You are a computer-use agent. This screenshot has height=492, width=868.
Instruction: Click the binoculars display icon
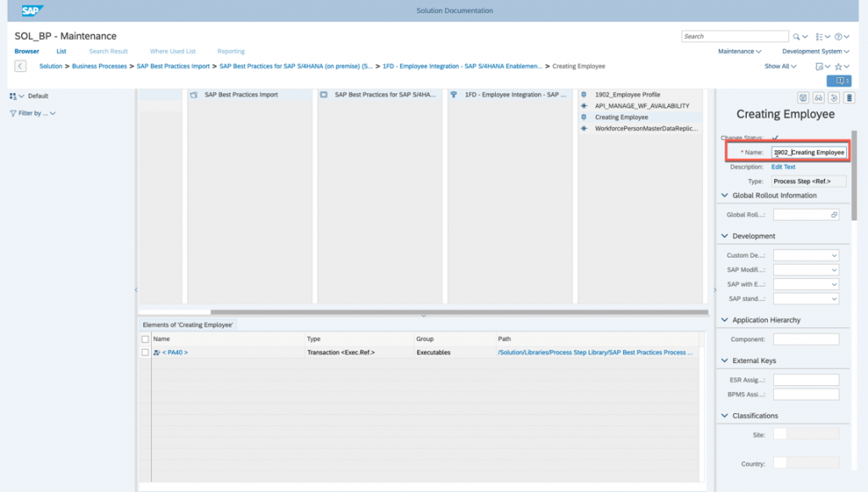(818, 98)
